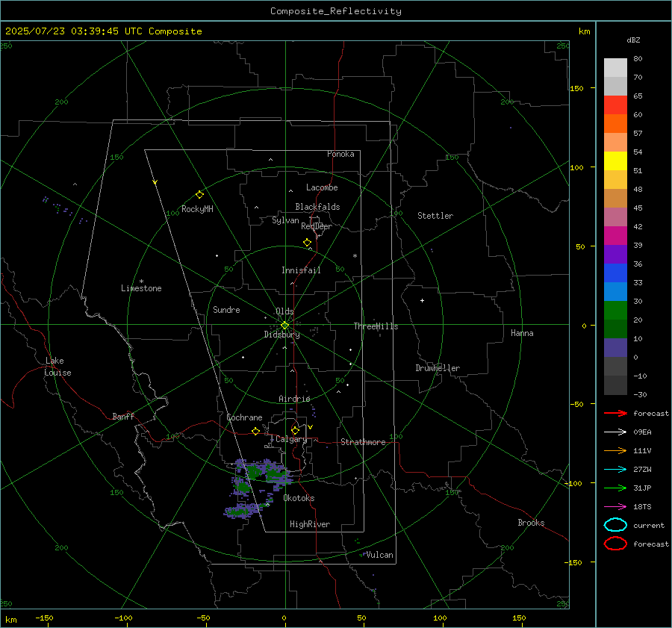The image size is (672, 628).
Task: Click the white plus marker west of Hanna
Action: tap(422, 300)
